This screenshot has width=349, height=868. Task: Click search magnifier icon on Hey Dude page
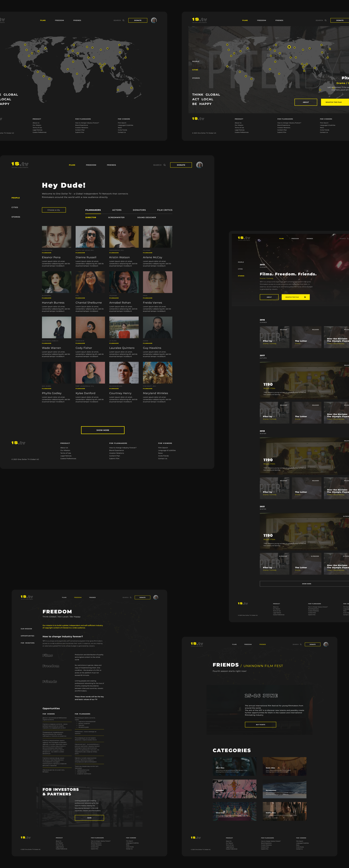pos(165,165)
